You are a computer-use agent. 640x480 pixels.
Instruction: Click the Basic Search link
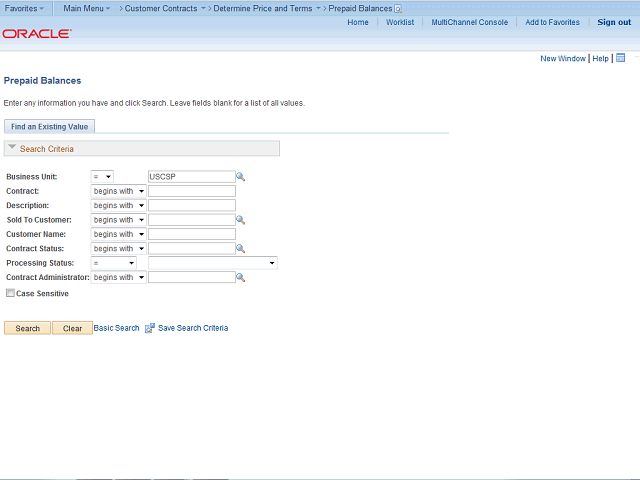coord(116,328)
